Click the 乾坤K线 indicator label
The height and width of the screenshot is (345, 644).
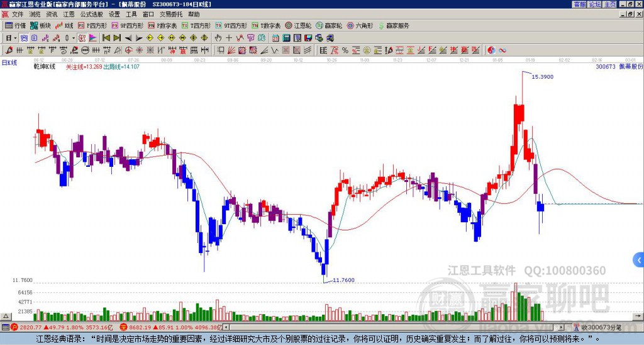(x=45, y=66)
